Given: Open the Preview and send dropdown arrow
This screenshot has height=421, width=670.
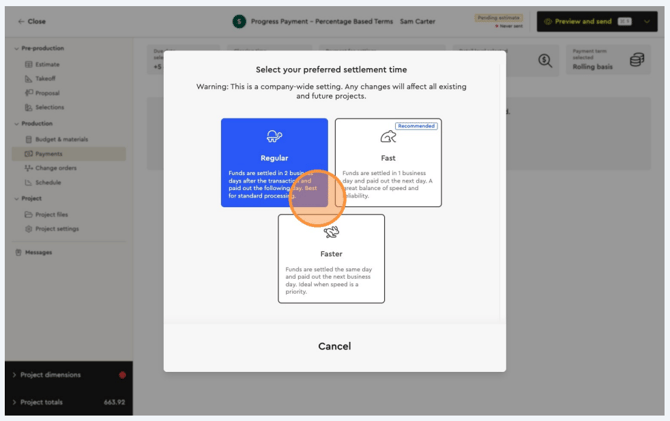Looking at the screenshot, I should click(x=648, y=21).
